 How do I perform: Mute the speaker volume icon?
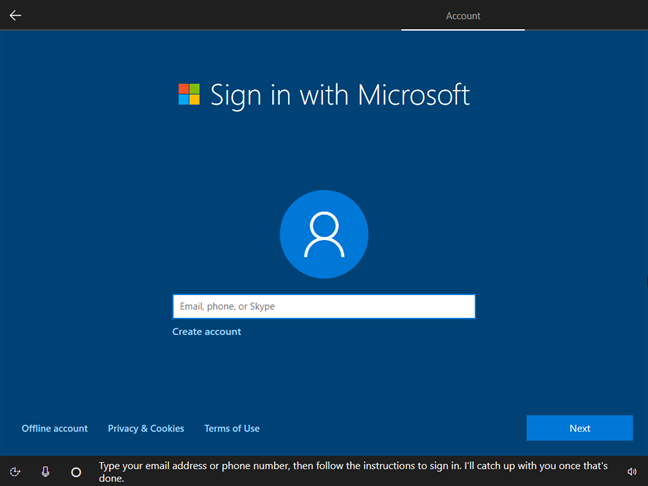(x=632, y=471)
